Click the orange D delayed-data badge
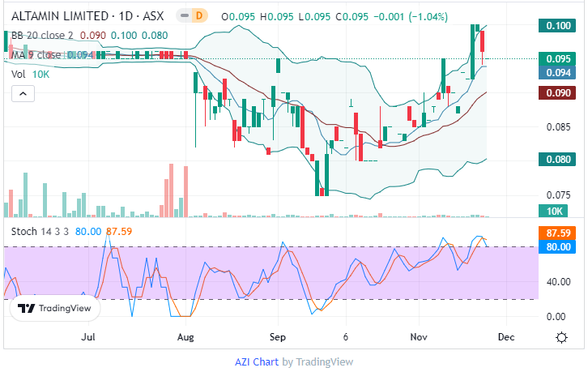The height and width of the screenshot is (372, 588). (x=199, y=16)
